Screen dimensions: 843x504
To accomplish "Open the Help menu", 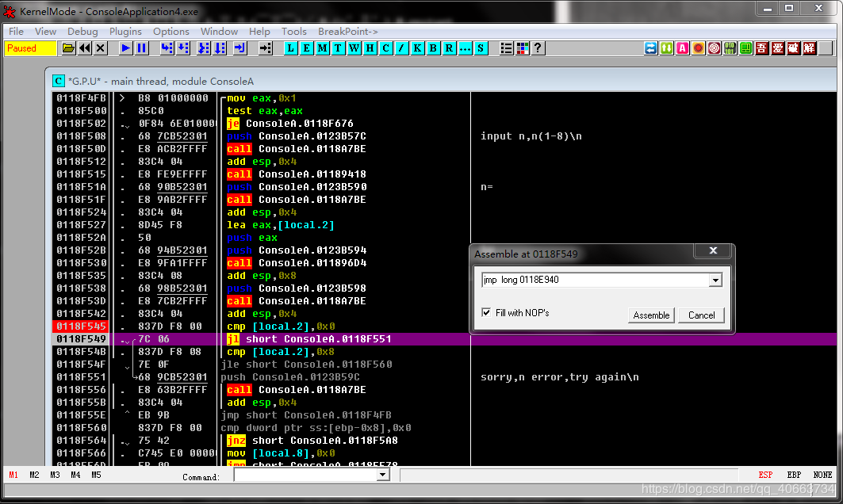I will 259,32.
